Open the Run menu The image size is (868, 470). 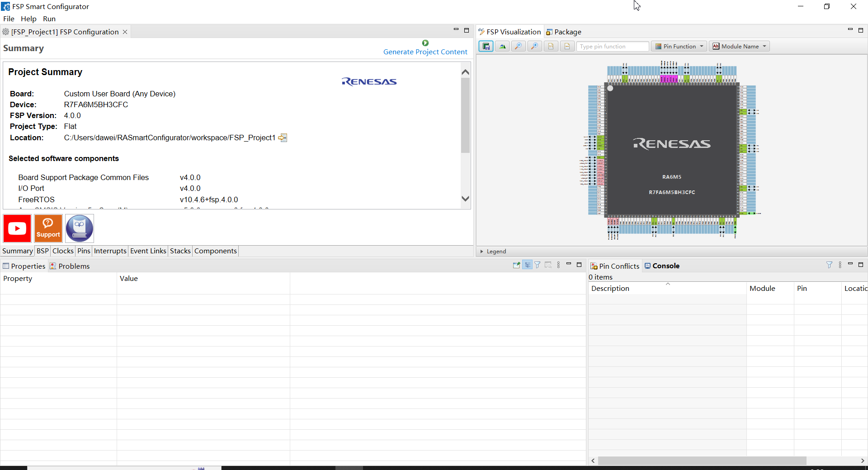point(49,19)
